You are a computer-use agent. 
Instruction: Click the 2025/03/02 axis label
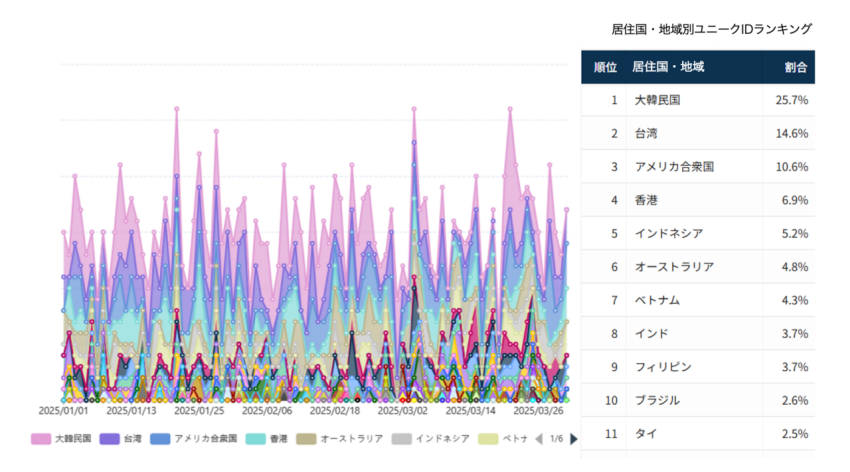tap(402, 411)
